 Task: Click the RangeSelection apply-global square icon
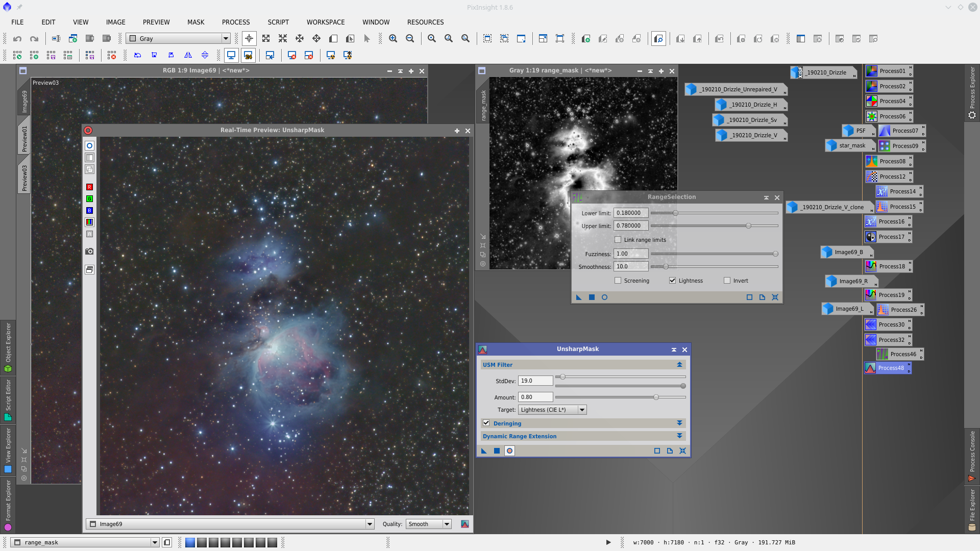coord(592,297)
